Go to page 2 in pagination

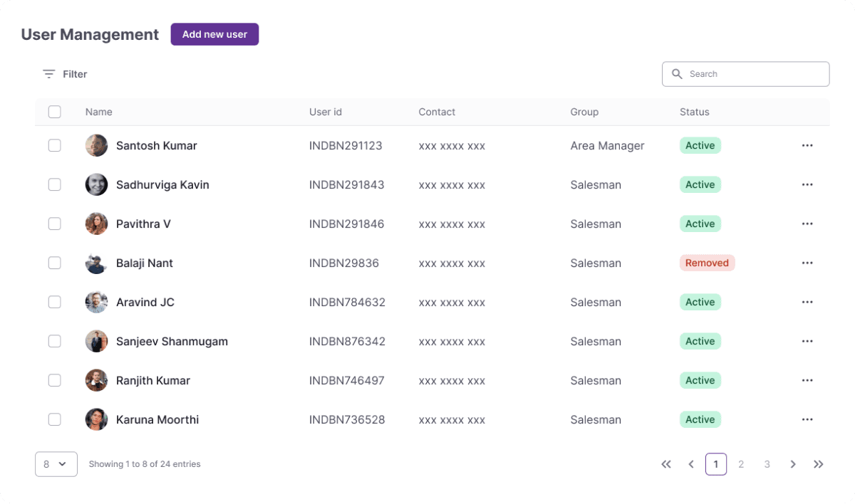coord(741,464)
